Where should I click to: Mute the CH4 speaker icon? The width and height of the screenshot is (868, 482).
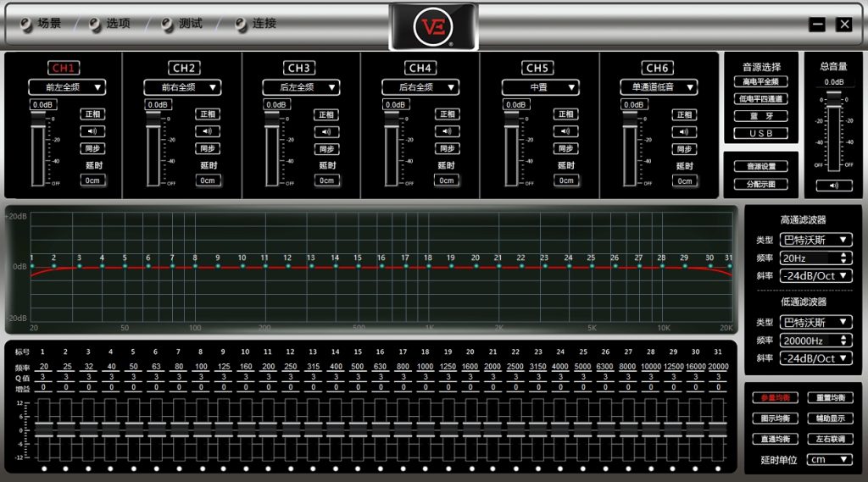click(447, 131)
